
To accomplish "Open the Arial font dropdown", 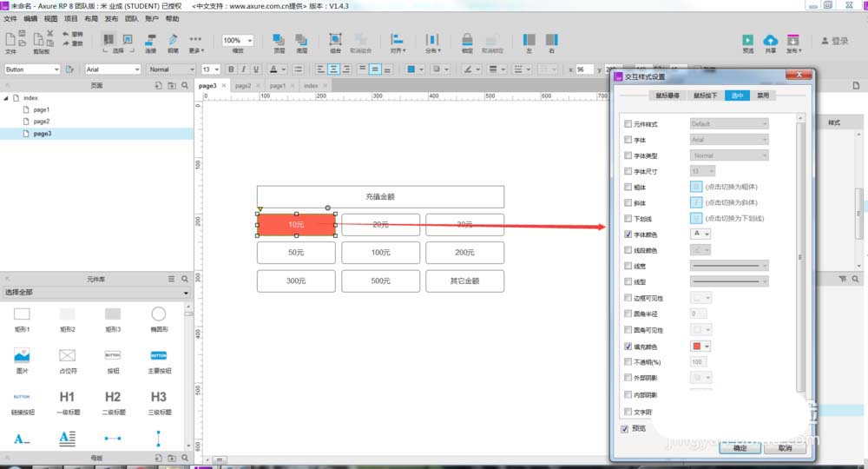I will pyautogui.click(x=113, y=69).
